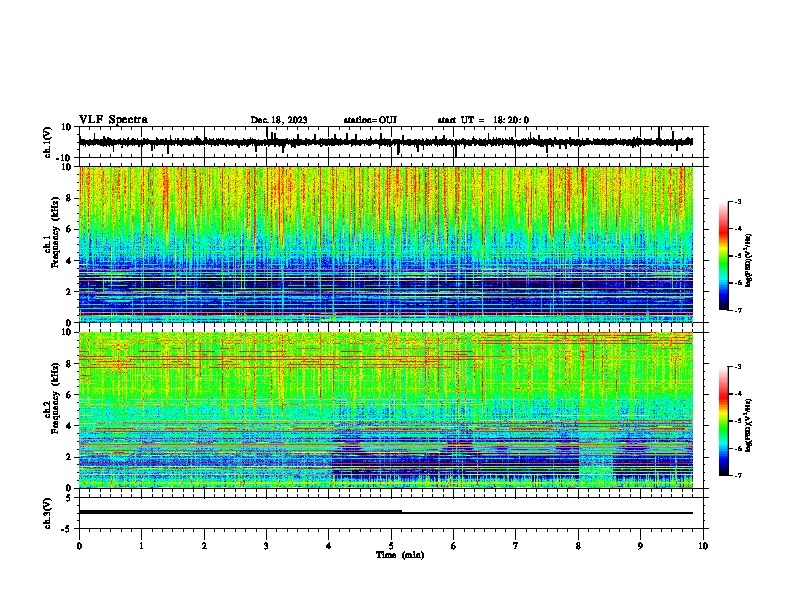Click inside the ch.1 frequency spectrogram
This screenshot has height=612, width=792.
386,244
